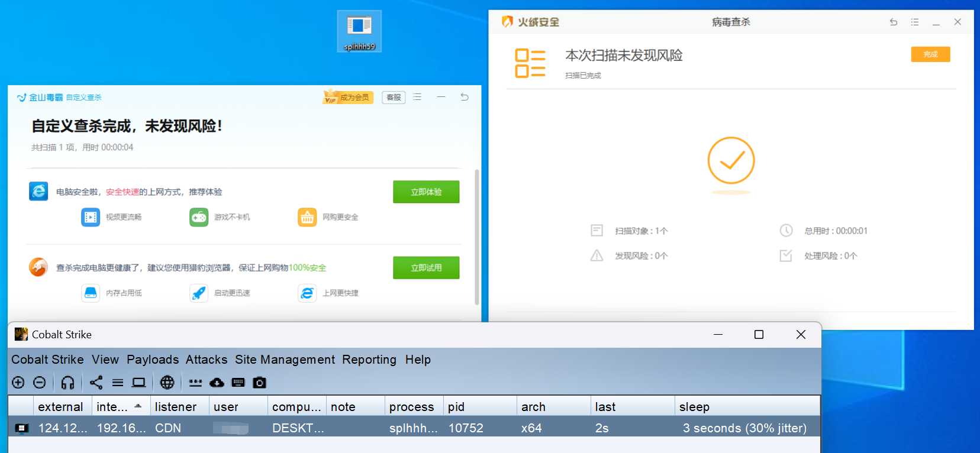The width and height of the screenshot is (980, 453).
Task: Open the Cobalt Strike menu
Action: click(x=47, y=360)
